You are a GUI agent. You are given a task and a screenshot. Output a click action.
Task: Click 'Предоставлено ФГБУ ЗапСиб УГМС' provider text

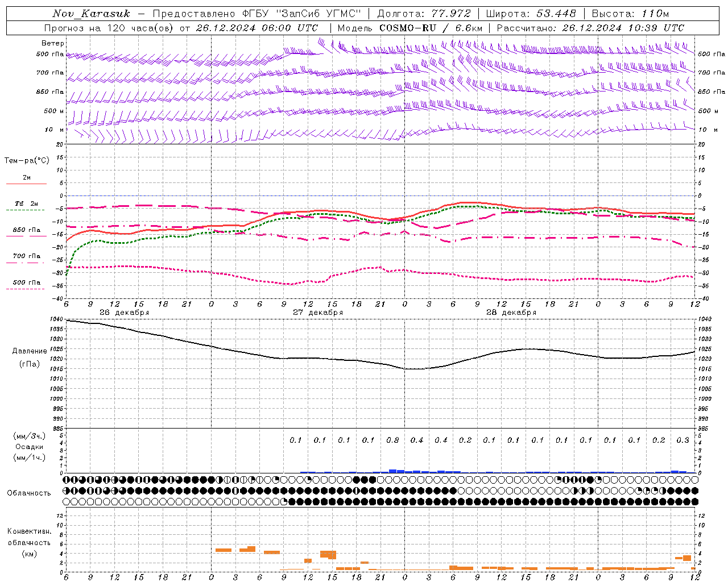(x=257, y=14)
